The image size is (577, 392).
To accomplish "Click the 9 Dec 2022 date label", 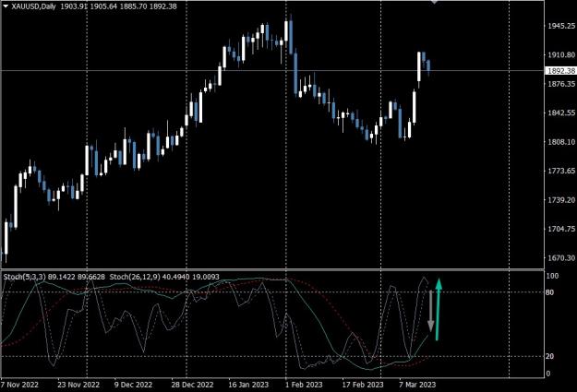I will tap(133, 385).
